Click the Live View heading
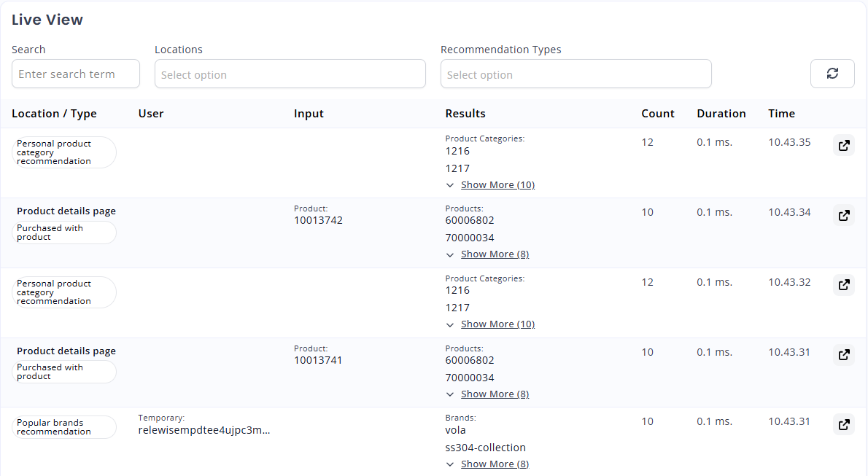Viewport: 868px width, 476px height. 47,20
